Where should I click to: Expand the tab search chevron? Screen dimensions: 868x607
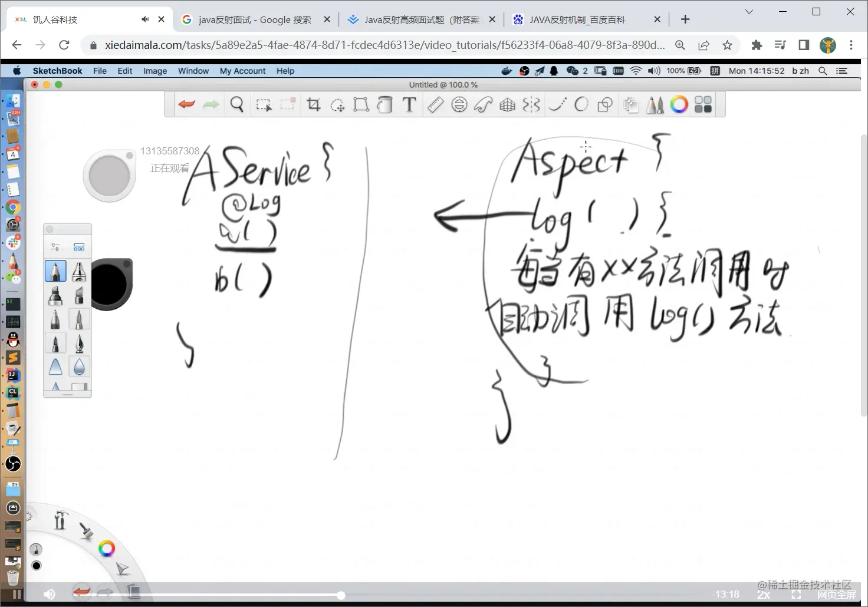point(749,12)
